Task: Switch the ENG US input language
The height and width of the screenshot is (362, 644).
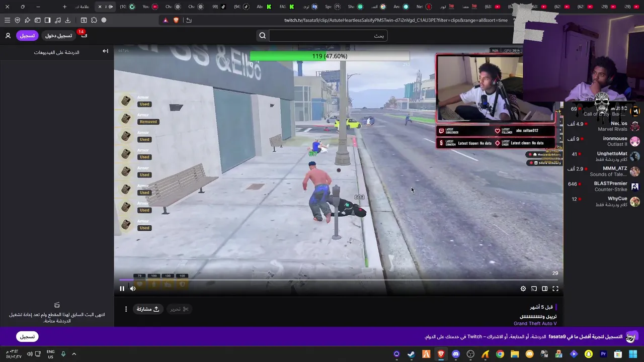Action: tap(50, 354)
